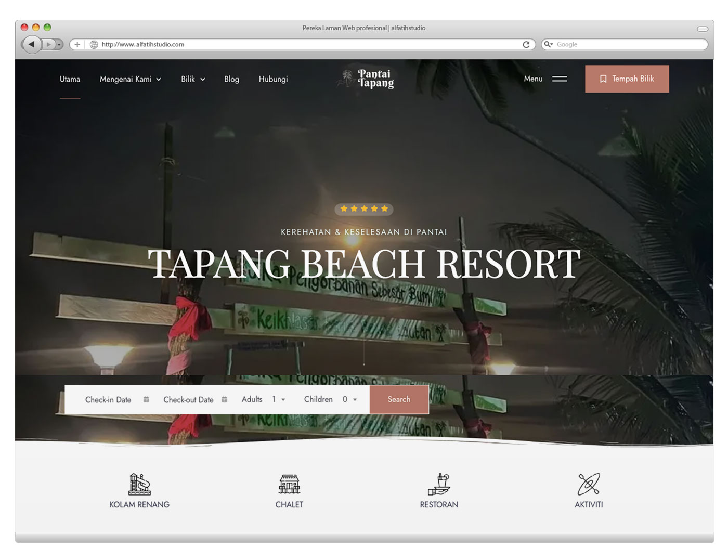This screenshot has width=728, height=560.
Task: Click the Pantai Tapang logo
Action: 364,79
